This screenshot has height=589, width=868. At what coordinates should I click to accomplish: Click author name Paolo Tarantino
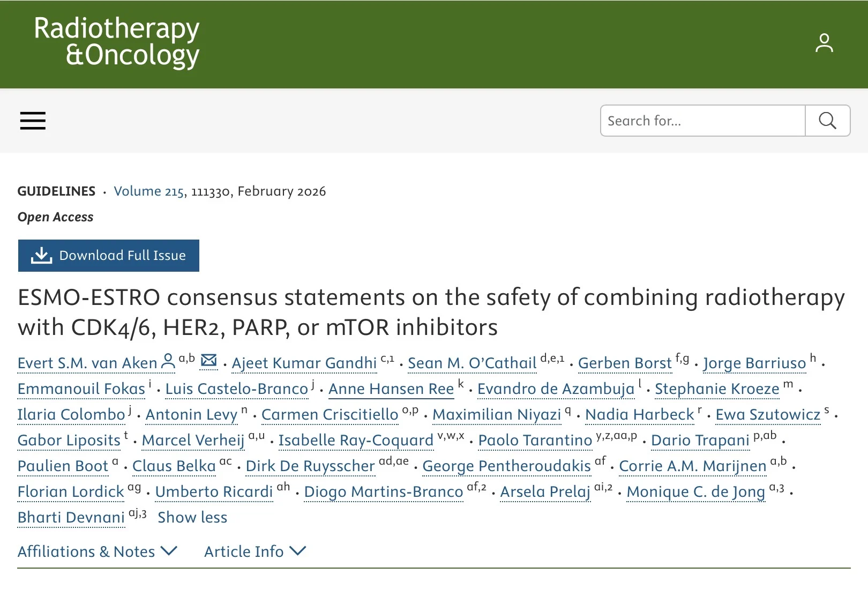(x=535, y=441)
